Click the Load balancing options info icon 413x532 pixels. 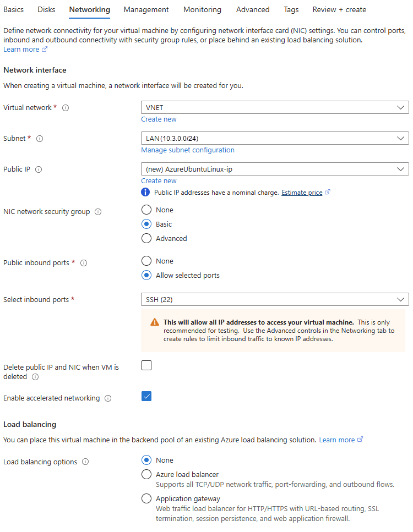(x=85, y=462)
